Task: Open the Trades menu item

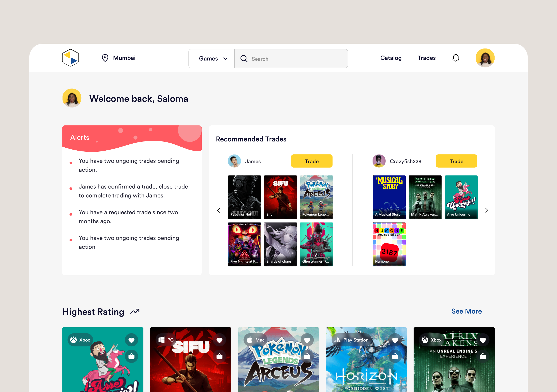Action: click(x=426, y=58)
